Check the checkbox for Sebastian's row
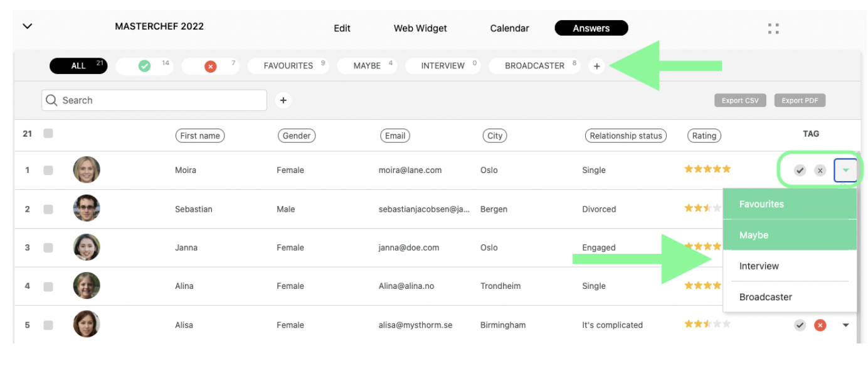 [48, 209]
